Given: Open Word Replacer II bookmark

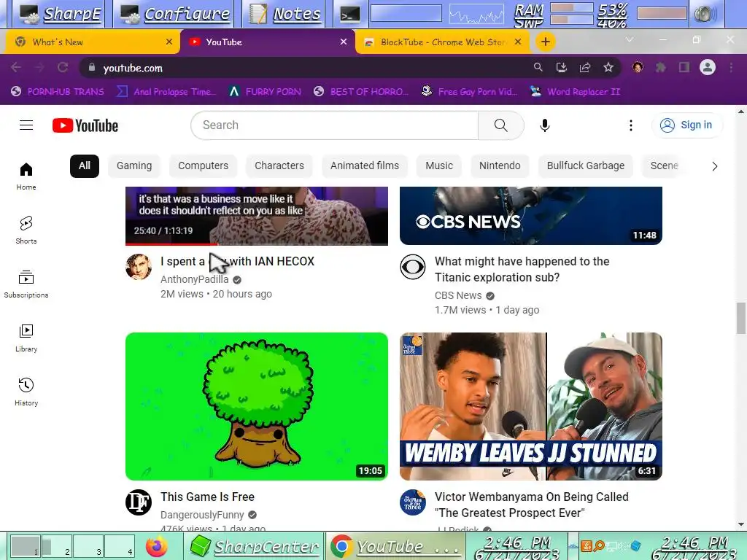Looking at the screenshot, I should pos(576,91).
